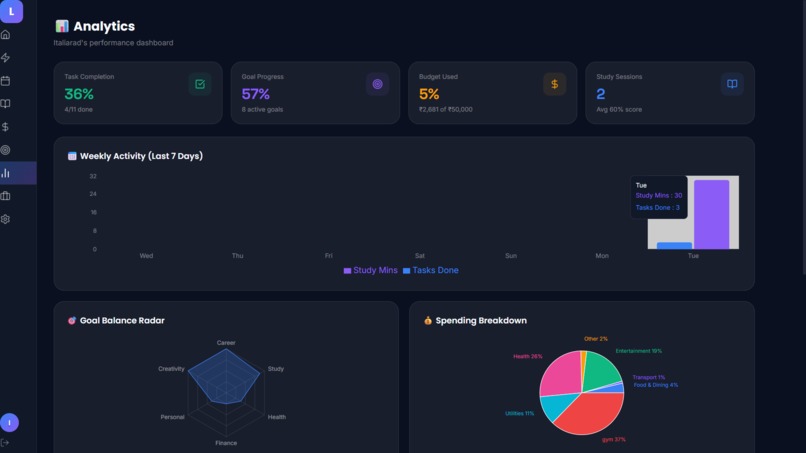Click the 'Food & Dining 4%' pie label
The height and width of the screenshot is (453, 806).
[x=656, y=385]
